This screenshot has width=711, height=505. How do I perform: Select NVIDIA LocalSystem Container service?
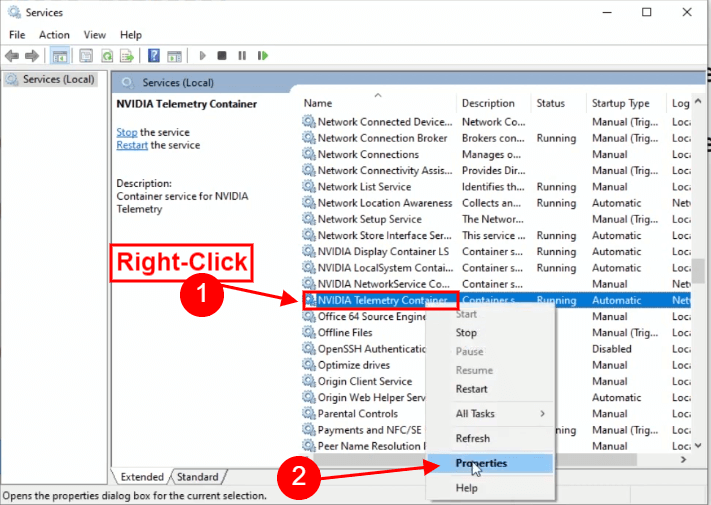click(496, 268)
